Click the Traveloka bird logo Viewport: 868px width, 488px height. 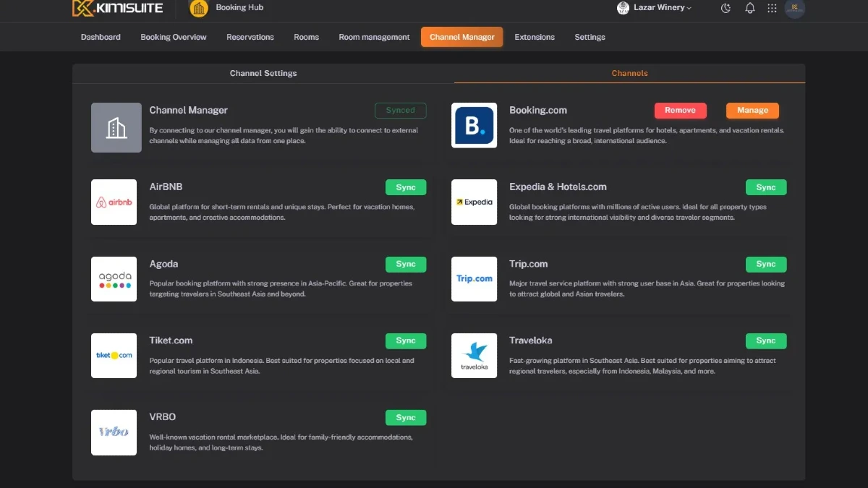474,356
